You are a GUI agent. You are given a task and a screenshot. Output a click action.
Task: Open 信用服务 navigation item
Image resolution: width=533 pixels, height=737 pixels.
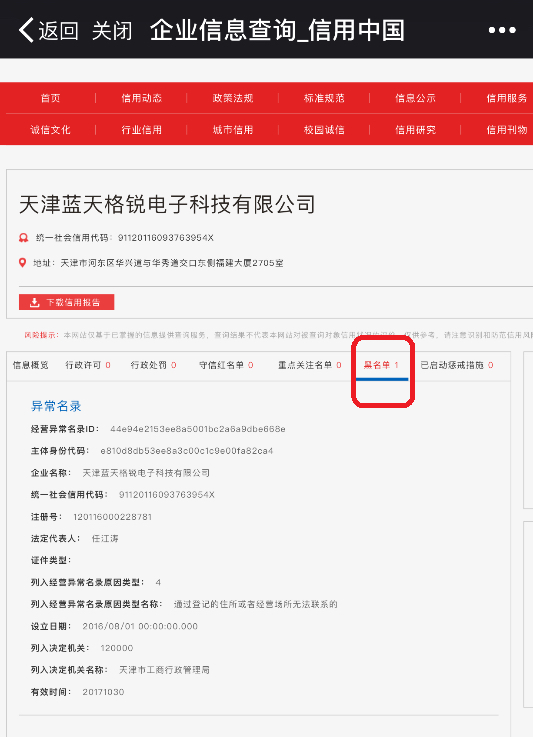pyautogui.click(x=507, y=98)
